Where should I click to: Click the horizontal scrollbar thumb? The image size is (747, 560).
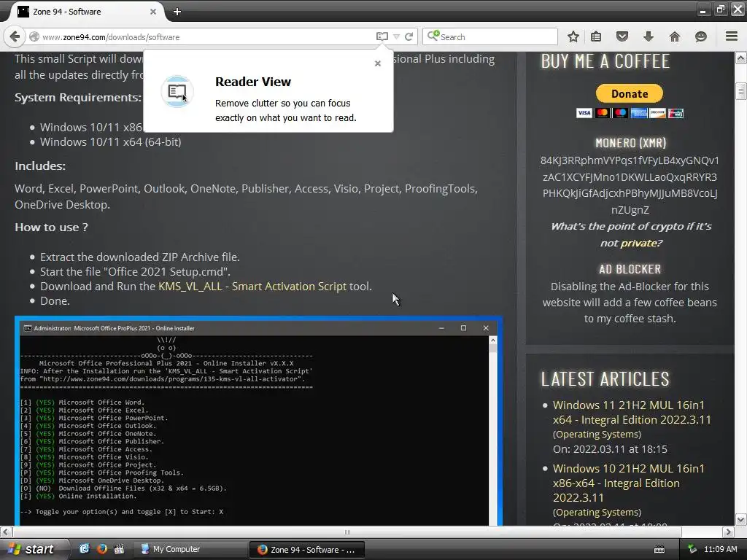coord(347,532)
